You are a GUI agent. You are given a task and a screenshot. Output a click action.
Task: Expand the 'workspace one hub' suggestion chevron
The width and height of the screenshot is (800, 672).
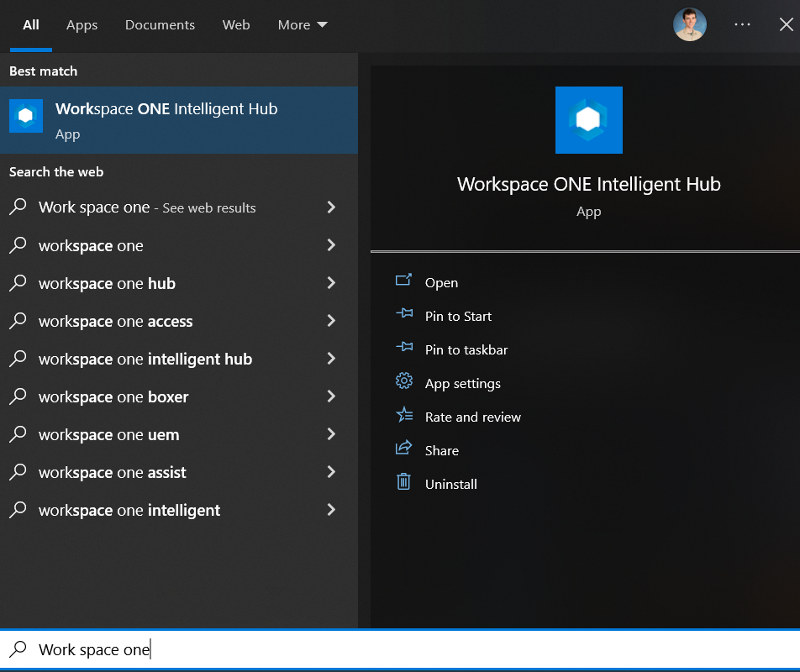331,283
